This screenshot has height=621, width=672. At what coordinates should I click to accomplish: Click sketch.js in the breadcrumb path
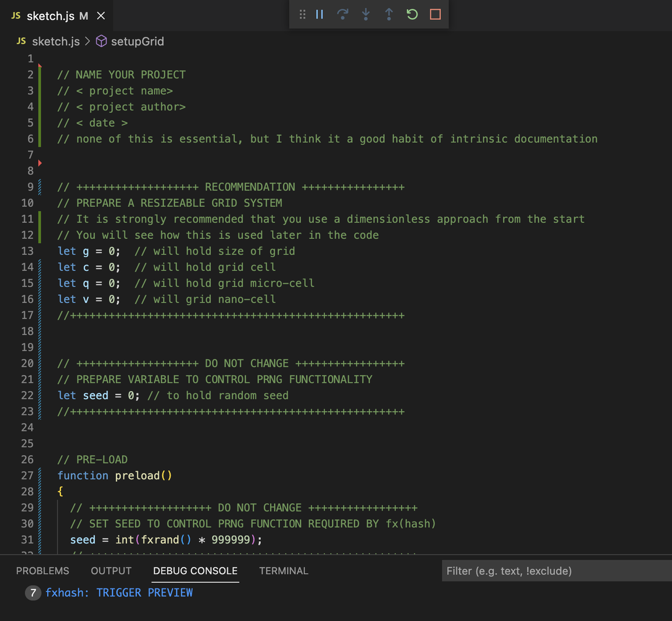(56, 41)
